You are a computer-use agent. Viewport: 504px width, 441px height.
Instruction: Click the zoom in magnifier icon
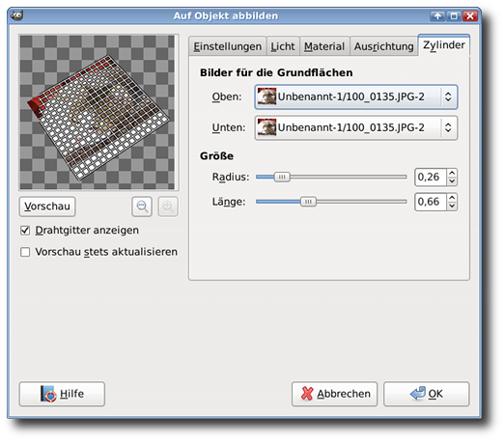168,207
